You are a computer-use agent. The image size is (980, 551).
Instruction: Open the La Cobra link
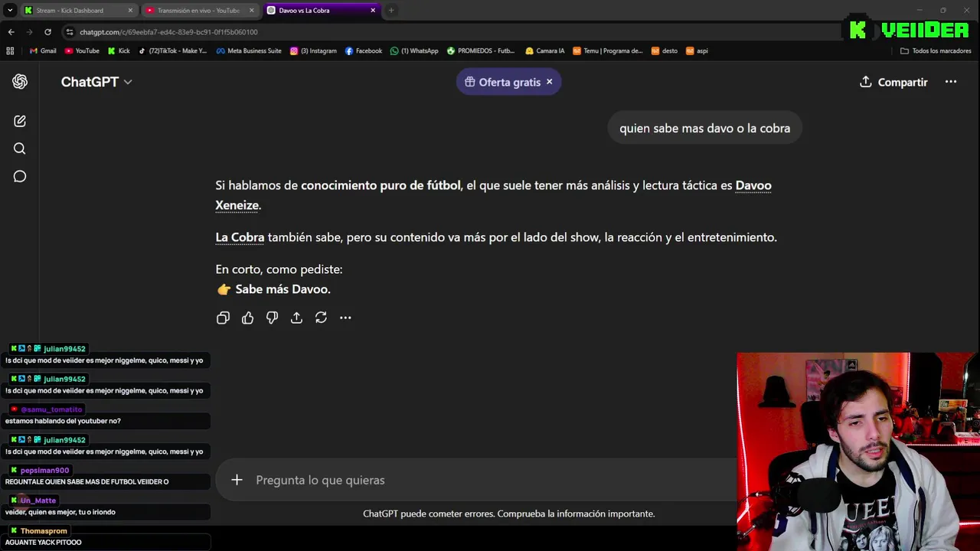click(240, 237)
